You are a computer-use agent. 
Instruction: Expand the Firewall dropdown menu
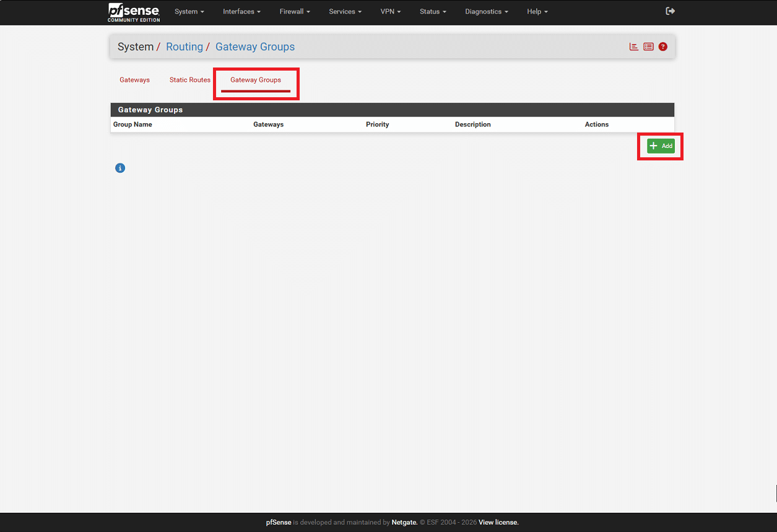point(295,12)
